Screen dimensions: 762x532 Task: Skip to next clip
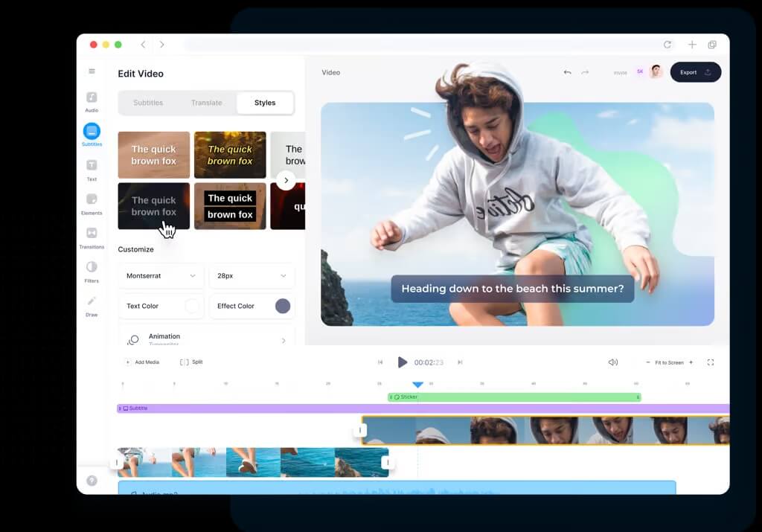(460, 362)
